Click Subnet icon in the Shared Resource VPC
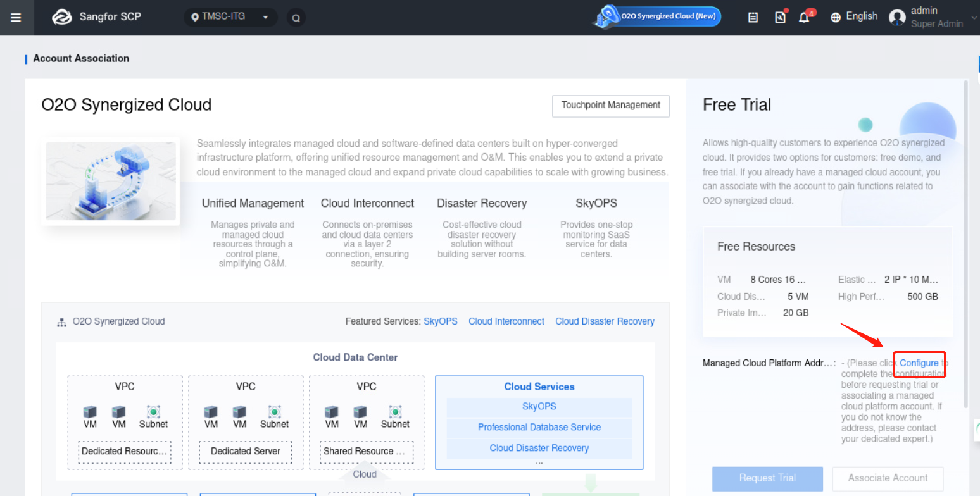980x496 pixels. point(395,412)
